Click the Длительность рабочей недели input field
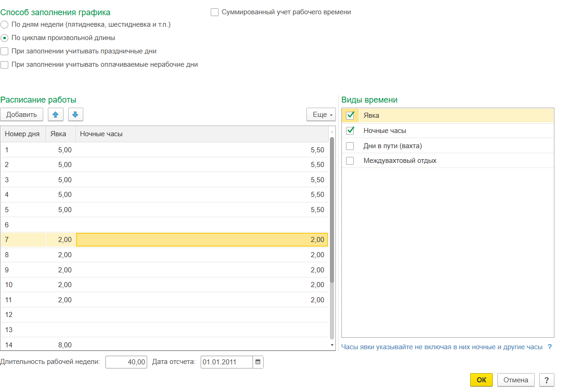Viewport: 565px width, 392px height. [126, 362]
